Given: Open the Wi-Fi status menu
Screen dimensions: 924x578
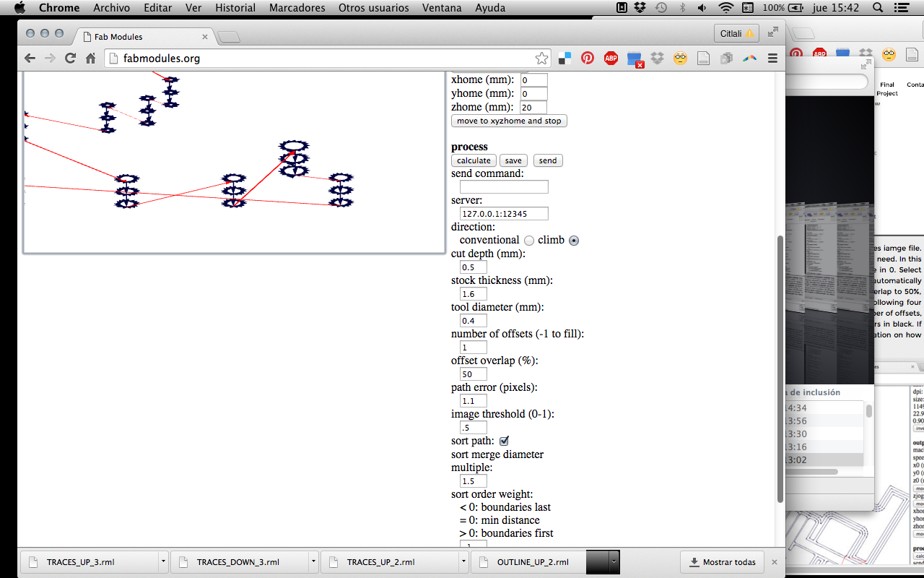Looking at the screenshot, I should pyautogui.click(x=725, y=8).
